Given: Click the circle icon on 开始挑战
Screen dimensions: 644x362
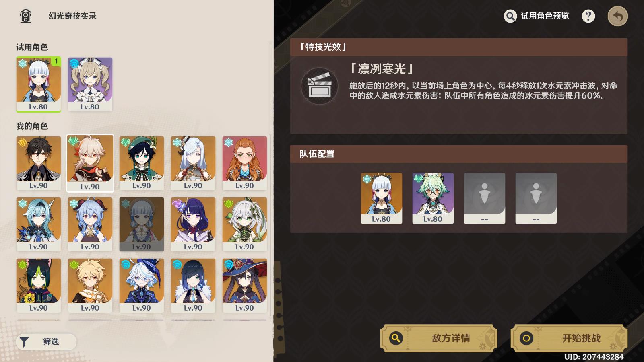Looking at the screenshot, I should 526,338.
